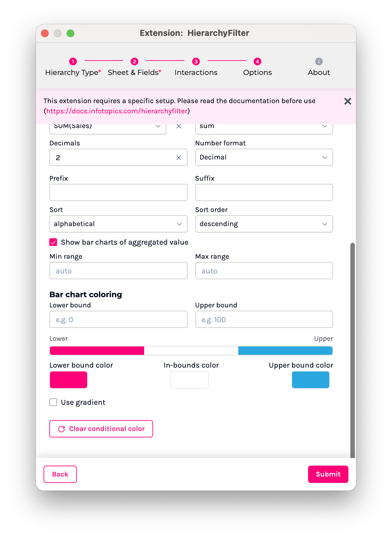The height and width of the screenshot is (538, 392).
Task: Open the Number format dropdown
Action: [264, 158]
